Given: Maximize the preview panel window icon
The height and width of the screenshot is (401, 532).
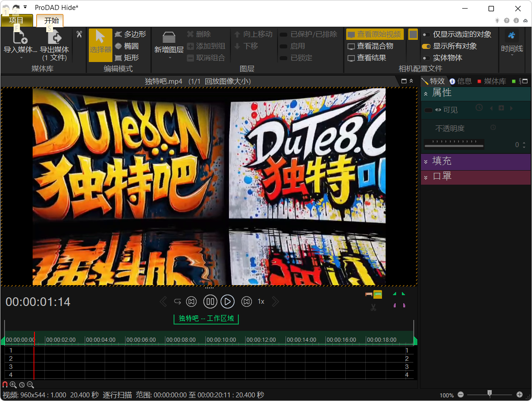Looking at the screenshot, I should (x=404, y=81).
